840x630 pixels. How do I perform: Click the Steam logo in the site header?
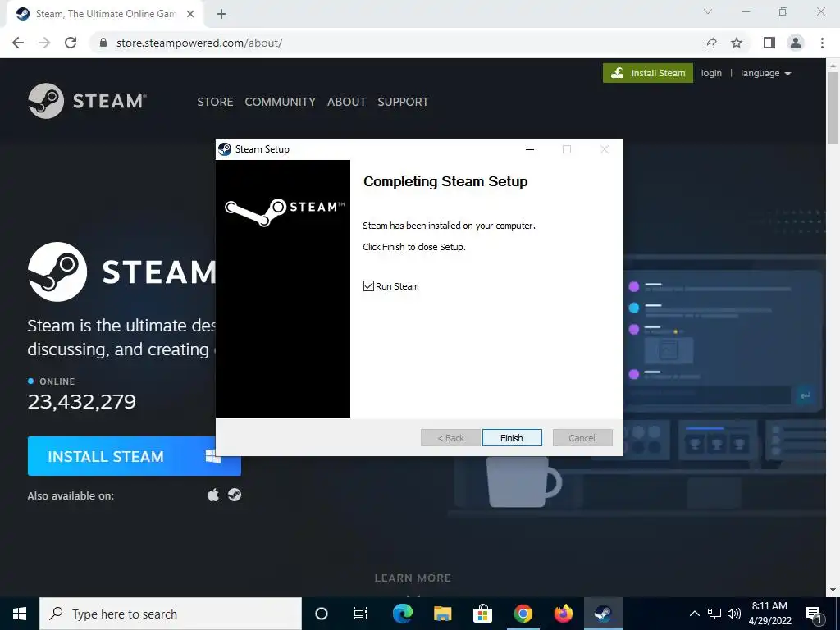click(87, 101)
